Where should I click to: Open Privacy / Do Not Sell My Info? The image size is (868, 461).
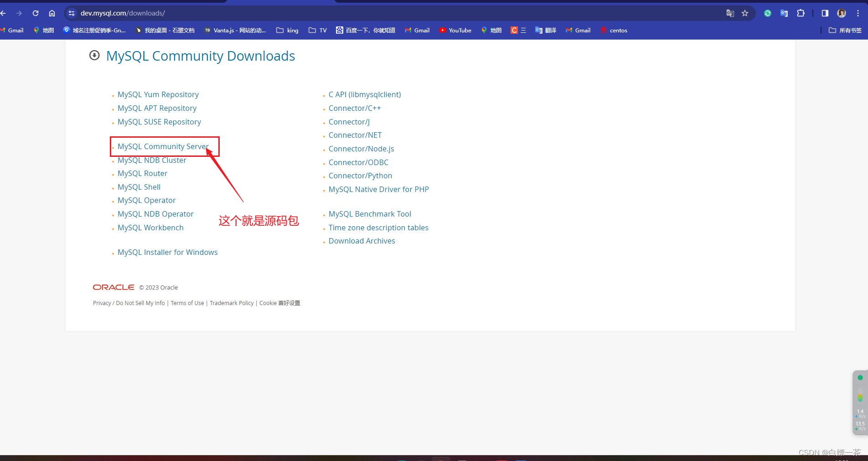[129, 303]
